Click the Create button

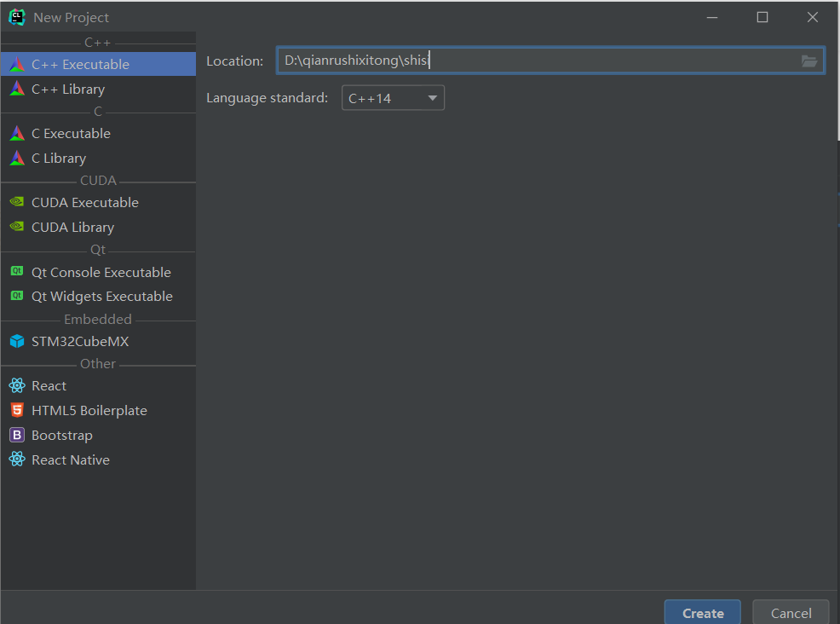click(702, 613)
